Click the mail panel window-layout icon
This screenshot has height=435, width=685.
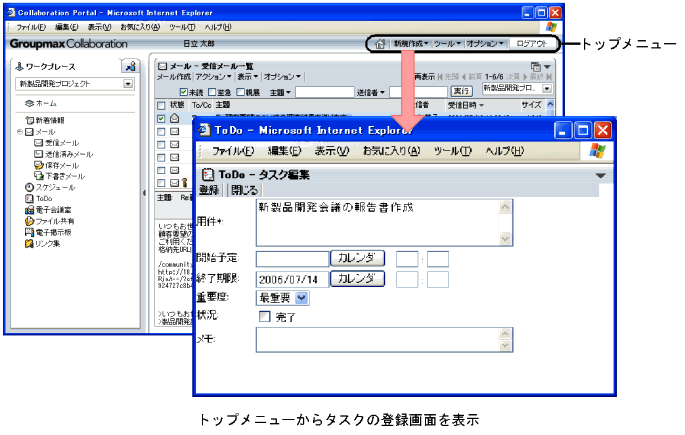coord(536,67)
